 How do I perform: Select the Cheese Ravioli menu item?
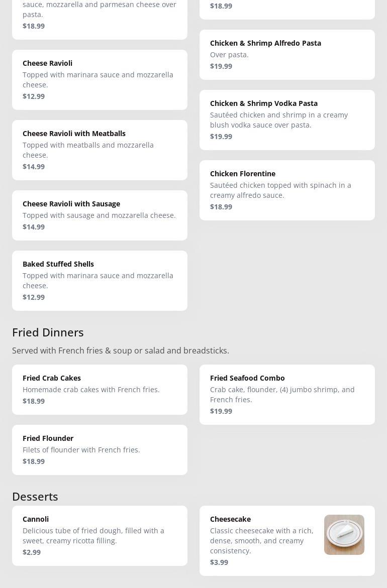pyautogui.click(x=100, y=79)
